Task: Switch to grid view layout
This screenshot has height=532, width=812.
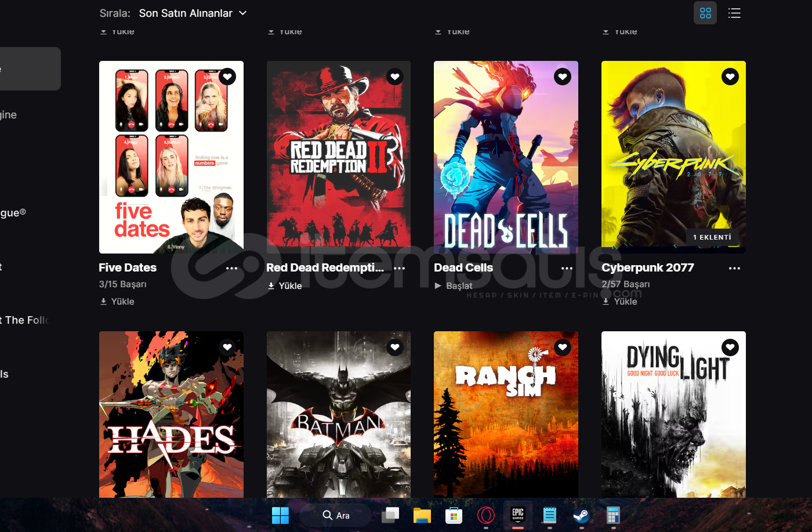Action: (x=705, y=13)
